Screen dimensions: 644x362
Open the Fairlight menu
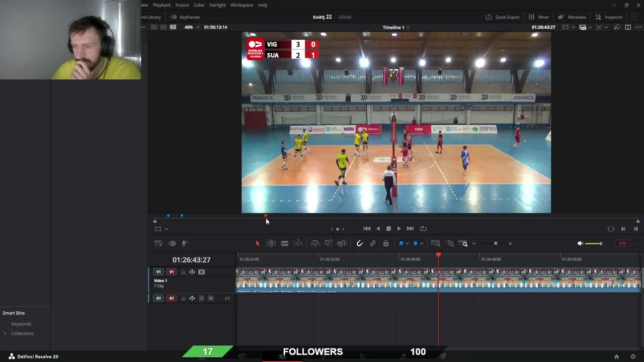(x=217, y=5)
